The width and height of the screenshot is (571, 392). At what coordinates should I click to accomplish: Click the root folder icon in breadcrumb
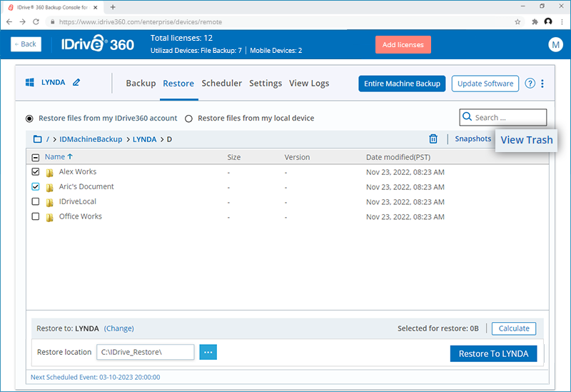[38, 139]
